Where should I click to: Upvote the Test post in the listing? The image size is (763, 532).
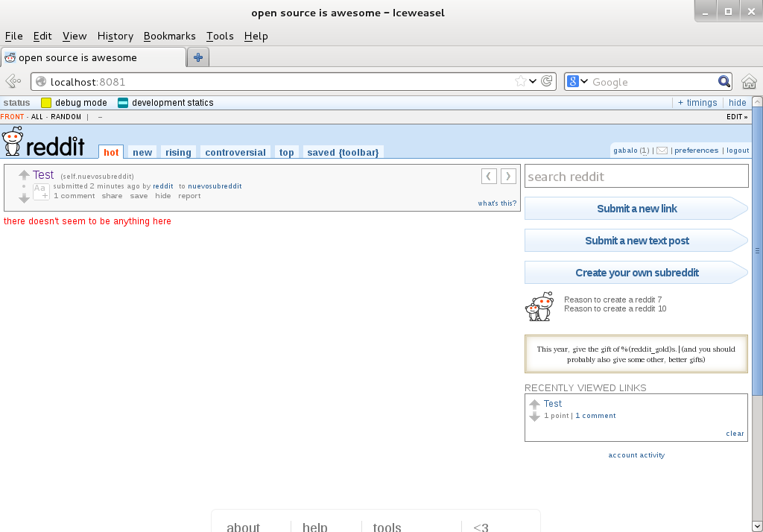point(24,175)
